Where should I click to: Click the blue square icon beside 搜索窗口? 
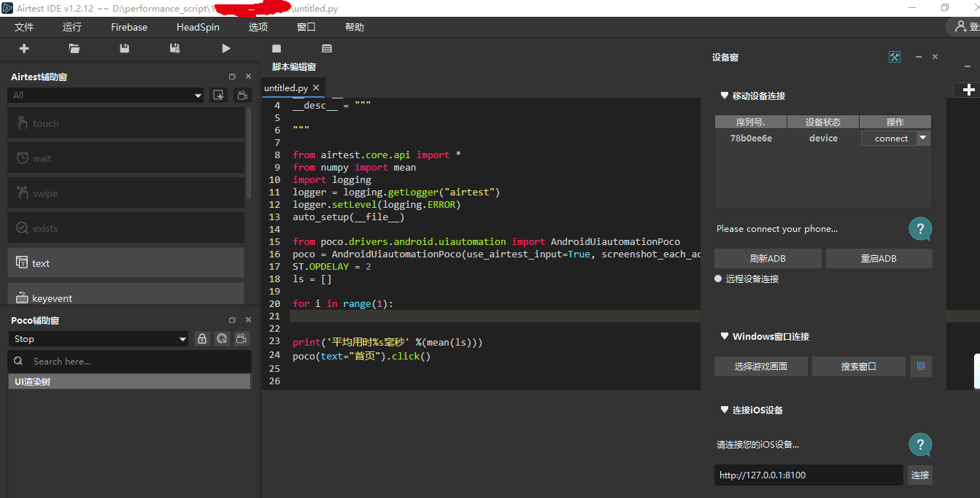(x=921, y=366)
